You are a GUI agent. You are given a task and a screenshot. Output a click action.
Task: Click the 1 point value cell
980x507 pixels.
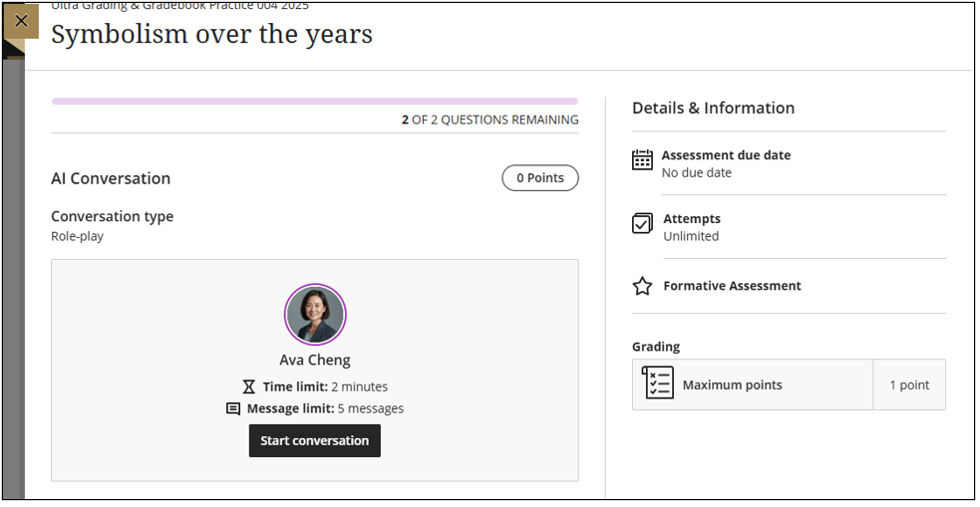point(909,385)
